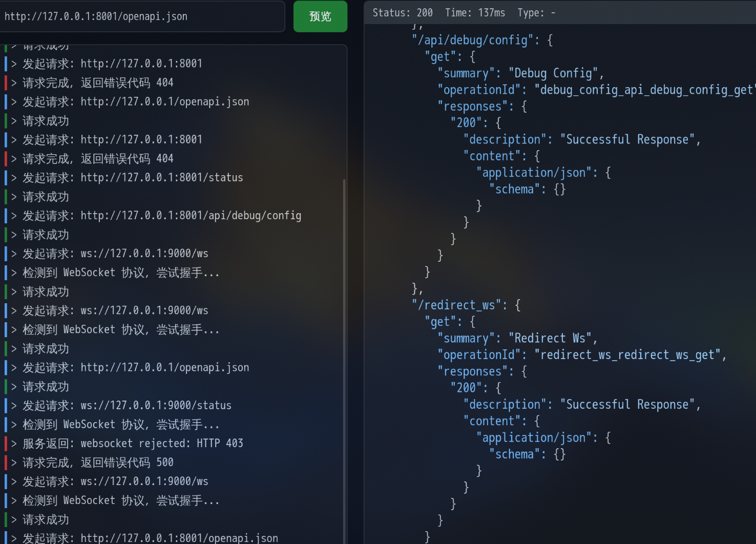The width and height of the screenshot is (756, 544).
Task: Select the "/redirect_ws" JSON key
Action: point(456,305)
